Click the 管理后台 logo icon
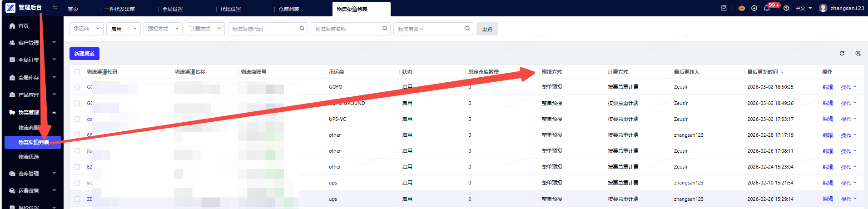The image size is (868, 209). (10, 7)
